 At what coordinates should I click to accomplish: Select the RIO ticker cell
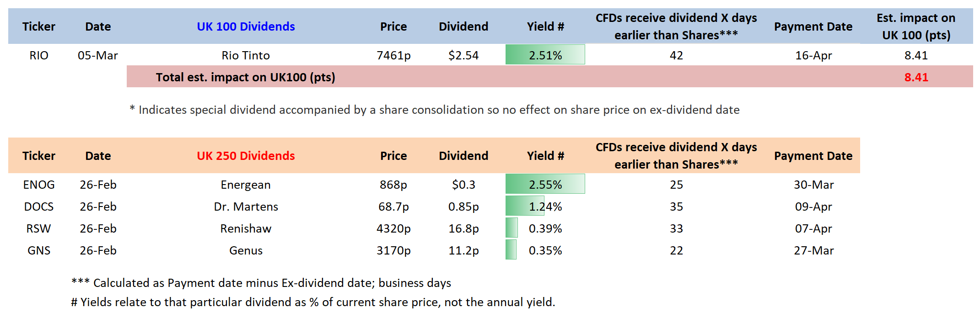pyautogui.click(x=39, y=55)
